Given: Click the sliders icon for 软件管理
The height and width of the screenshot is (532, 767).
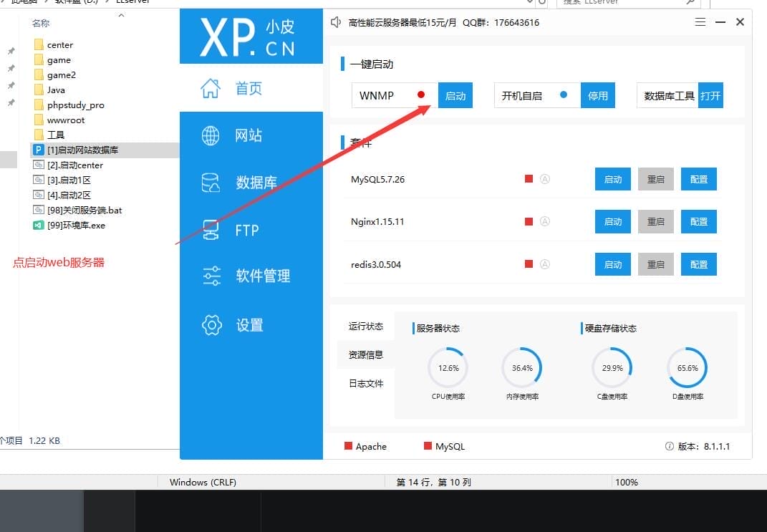Looking at the screenshot, I should click(211, 276).
